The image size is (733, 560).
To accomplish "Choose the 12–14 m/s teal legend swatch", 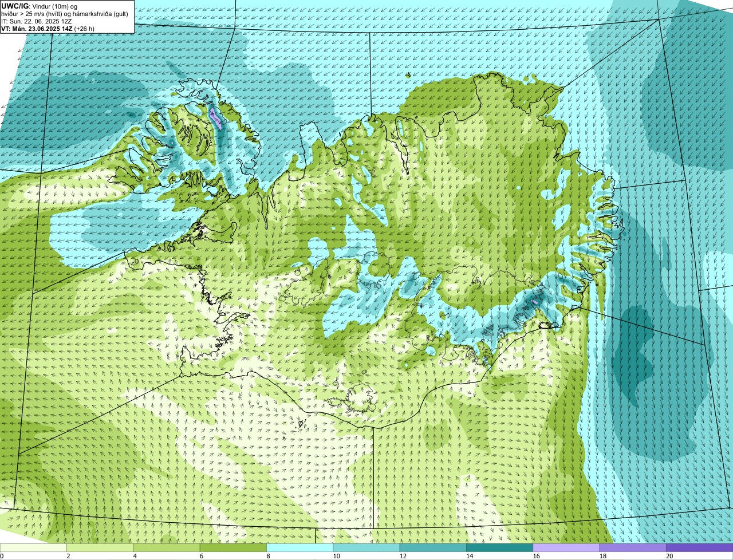I will [x=433, y=548].
